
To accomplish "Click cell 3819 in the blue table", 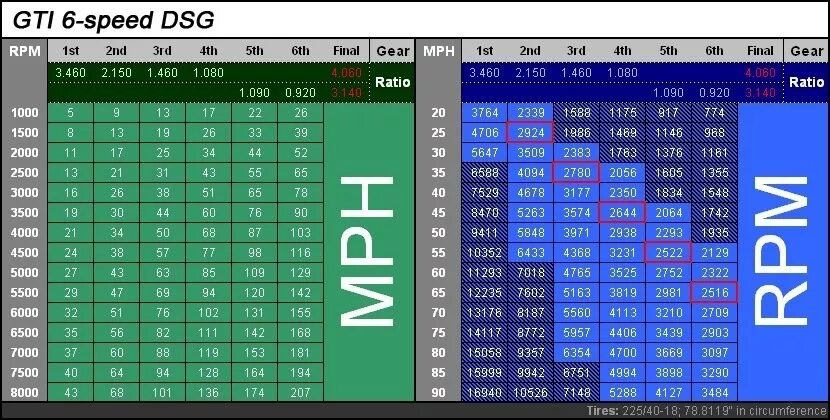I will coord(622,293).
